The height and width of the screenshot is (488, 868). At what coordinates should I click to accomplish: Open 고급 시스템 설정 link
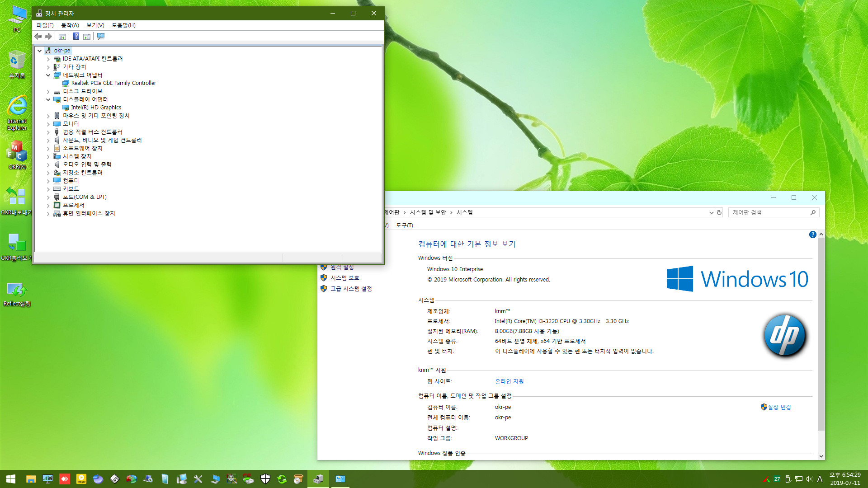(351, 289)
